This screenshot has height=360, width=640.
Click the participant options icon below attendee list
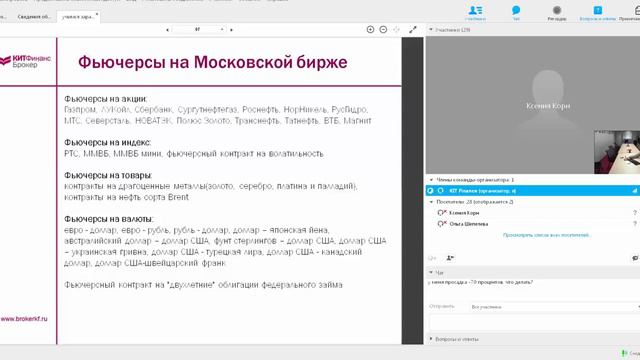pyautogui.click(x=450, y=258)
